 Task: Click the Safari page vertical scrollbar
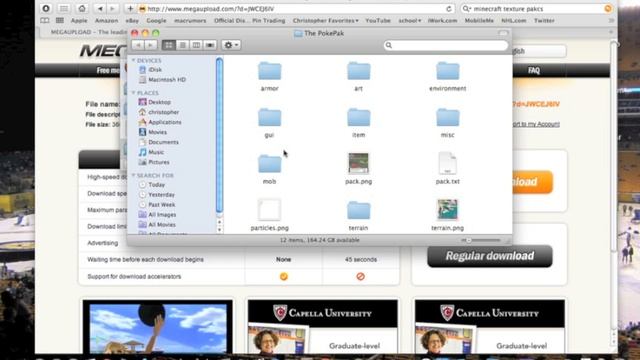613,147
